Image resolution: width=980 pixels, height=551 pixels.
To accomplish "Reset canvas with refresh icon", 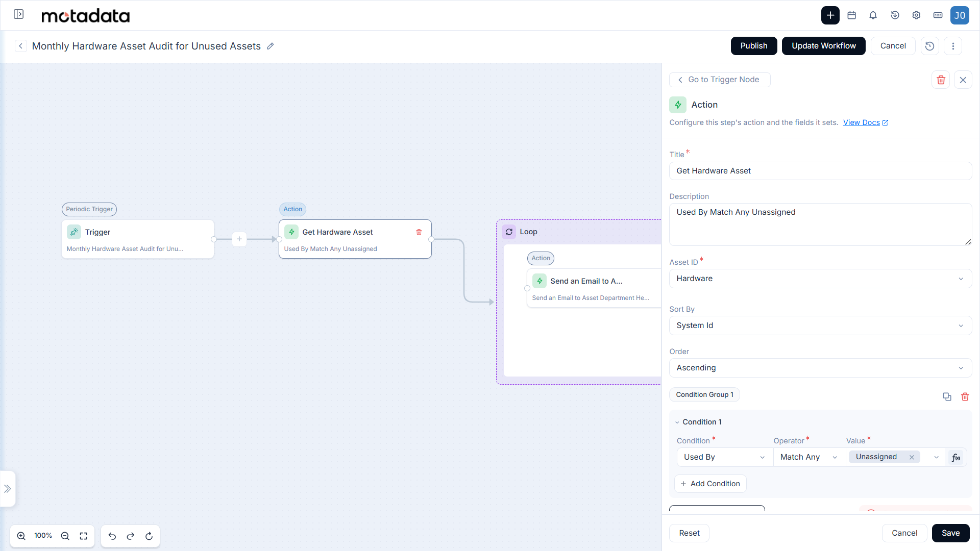I will (x=149, y=536).
